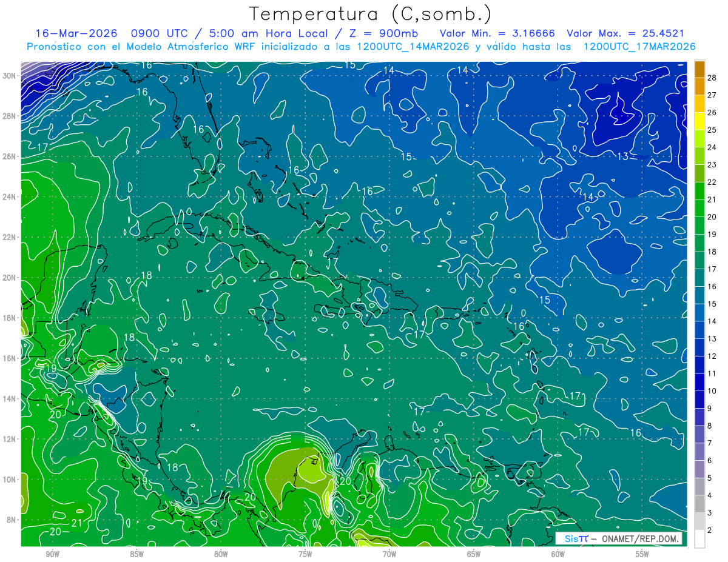Click the gray 3–4 color scale segment
728x562 pixels.
click(x=699, y=504)
